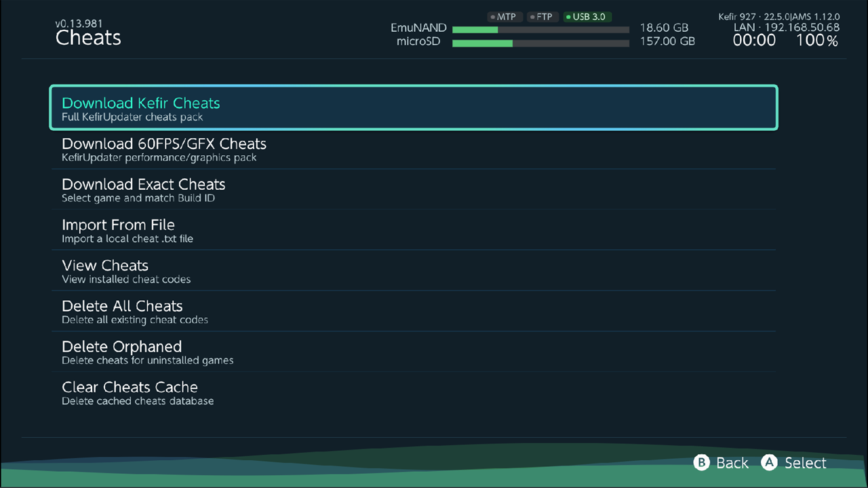Go back with the Back label
The width and height of the screenshot is (868, 488).
(x=732, y=463)
